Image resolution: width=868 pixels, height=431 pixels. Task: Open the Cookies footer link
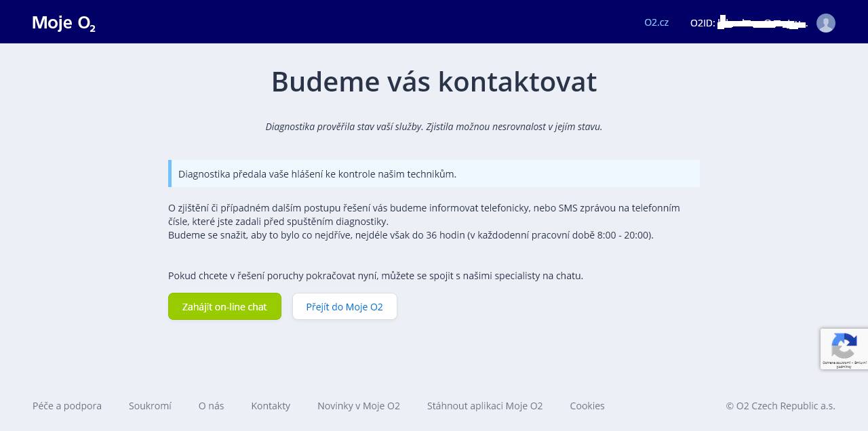pos(587,406)
